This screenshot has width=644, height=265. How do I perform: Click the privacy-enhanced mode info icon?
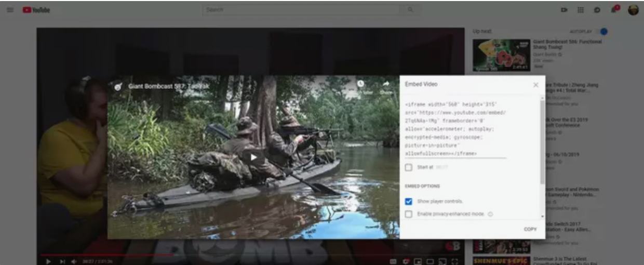pyautogui.click(x=490, y=214)
